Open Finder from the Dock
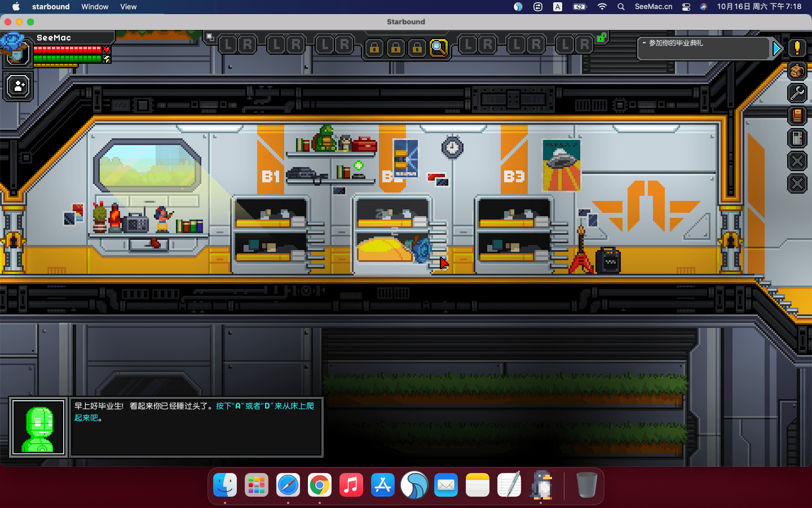Image resolution: width=812 pixels, height=508 pixels. coord(225,485)
